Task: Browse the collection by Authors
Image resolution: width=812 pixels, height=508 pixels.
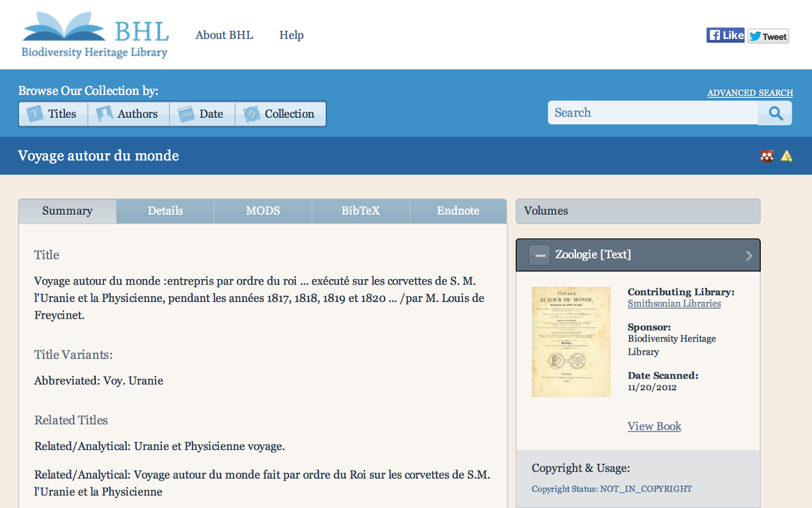Action: pyautogui.click(x=128, y=114)
